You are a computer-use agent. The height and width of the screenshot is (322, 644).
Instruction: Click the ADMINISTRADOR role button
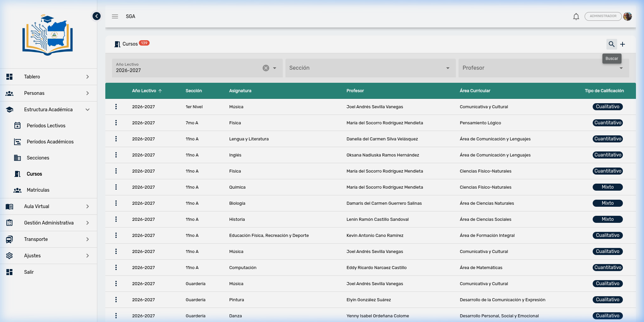603,16
